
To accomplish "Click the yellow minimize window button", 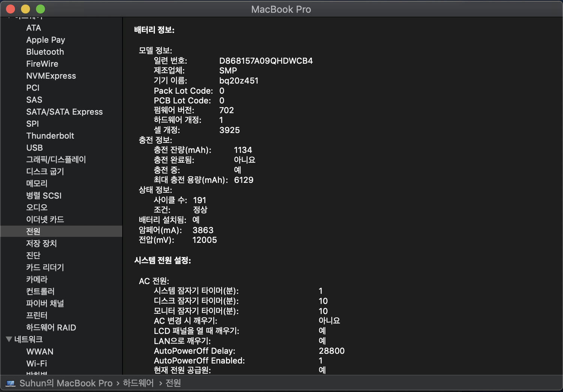I will [x=25, y=9].
